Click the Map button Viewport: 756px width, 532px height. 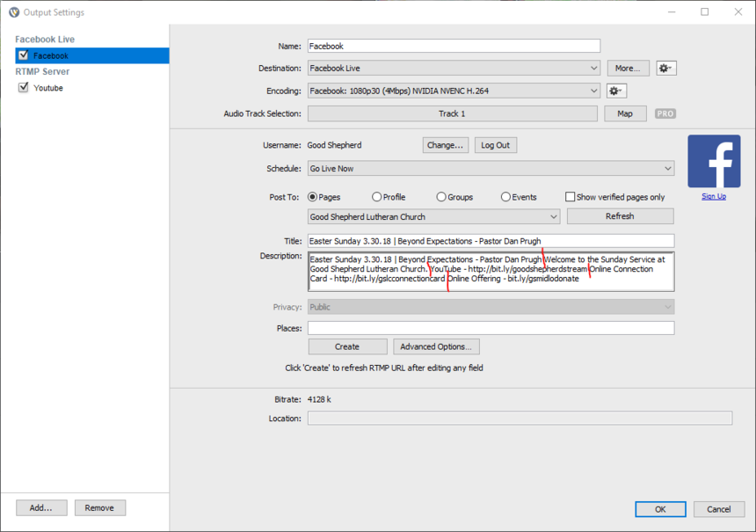coord(625,113)
